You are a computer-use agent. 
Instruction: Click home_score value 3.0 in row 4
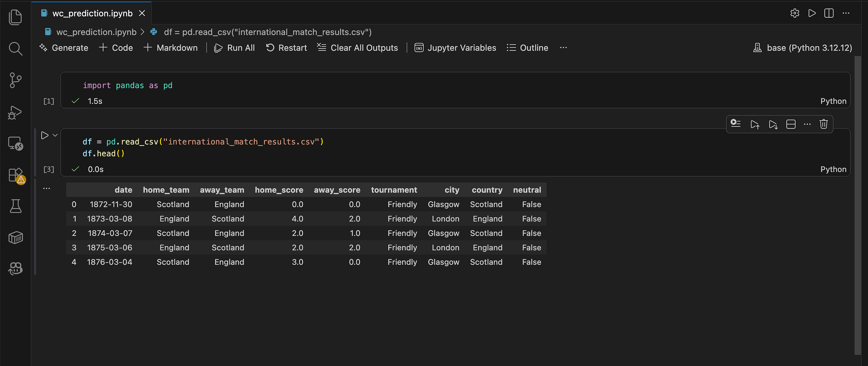coord(297,262)
